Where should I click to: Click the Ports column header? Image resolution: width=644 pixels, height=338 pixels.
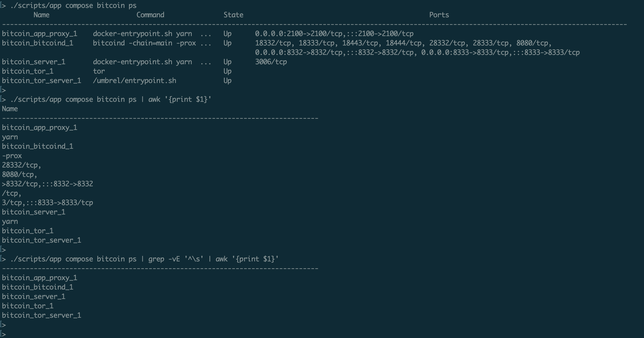click(439, 15)
